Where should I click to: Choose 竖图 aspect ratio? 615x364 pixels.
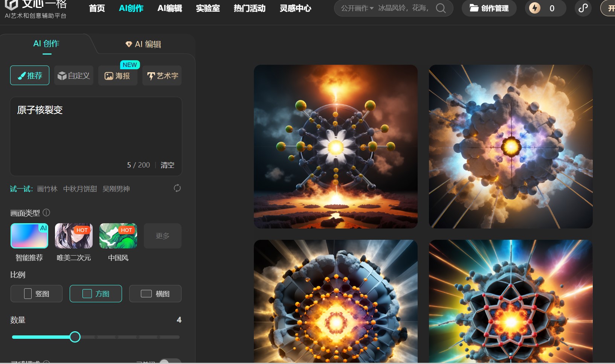37,294
